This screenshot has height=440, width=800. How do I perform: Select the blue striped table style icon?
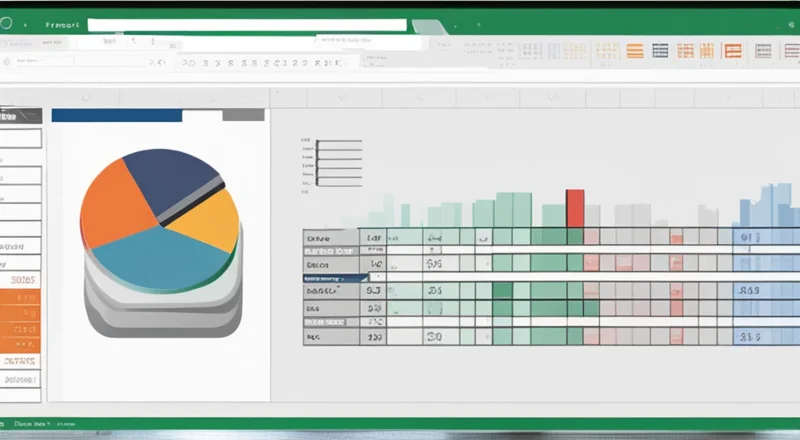(659, 51)
